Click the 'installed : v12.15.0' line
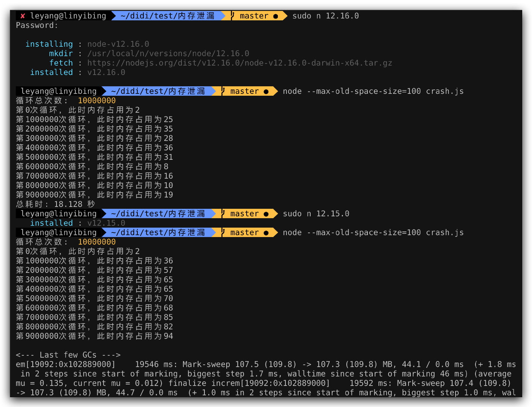532x407 pixels. point(78,223)
